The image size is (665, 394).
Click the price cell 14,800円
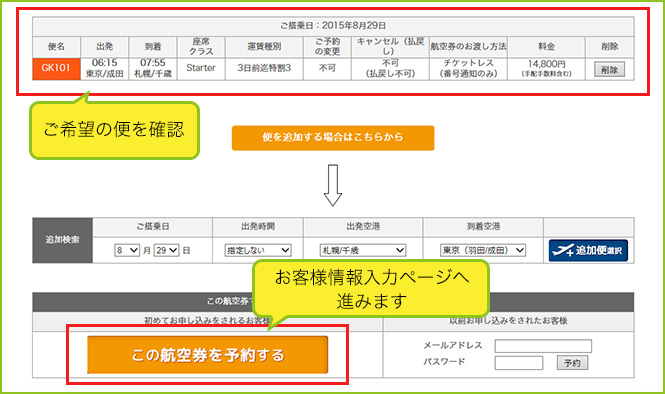546,69
